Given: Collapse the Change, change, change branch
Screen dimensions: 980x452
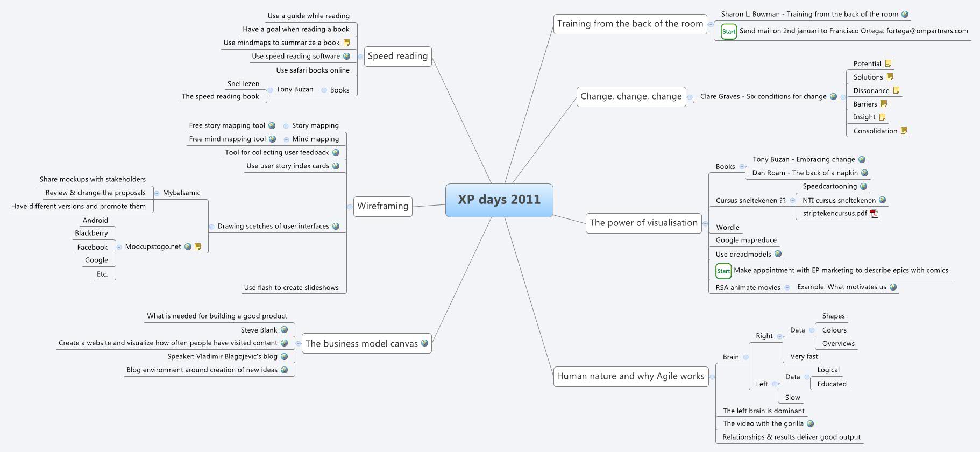Looking at the screenshot, I should 690,97.
